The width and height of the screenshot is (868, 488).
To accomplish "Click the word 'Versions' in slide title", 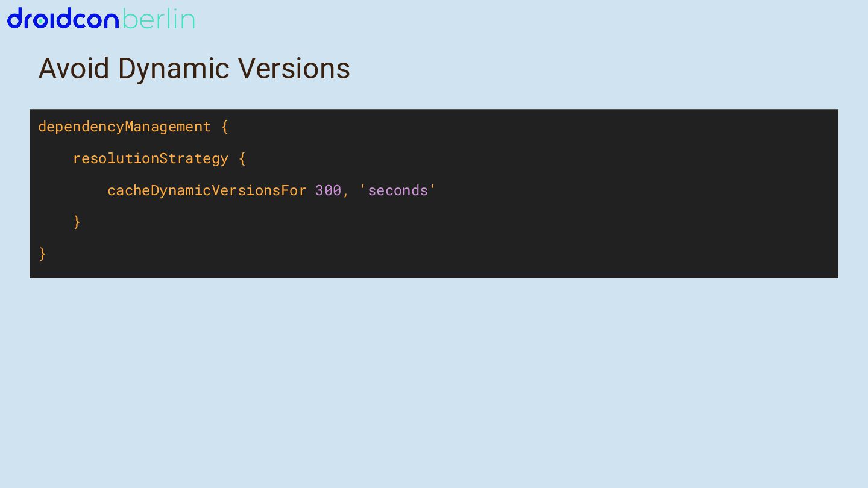I will coord(294,69).
